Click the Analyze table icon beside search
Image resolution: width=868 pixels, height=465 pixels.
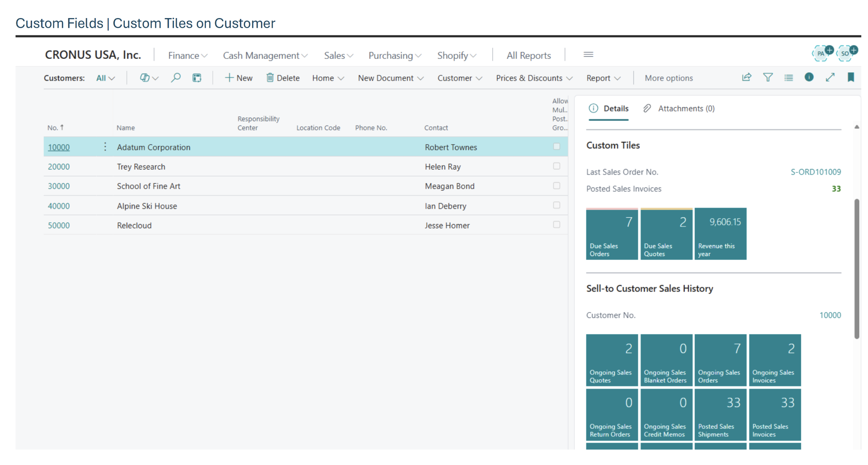point(197,78)
